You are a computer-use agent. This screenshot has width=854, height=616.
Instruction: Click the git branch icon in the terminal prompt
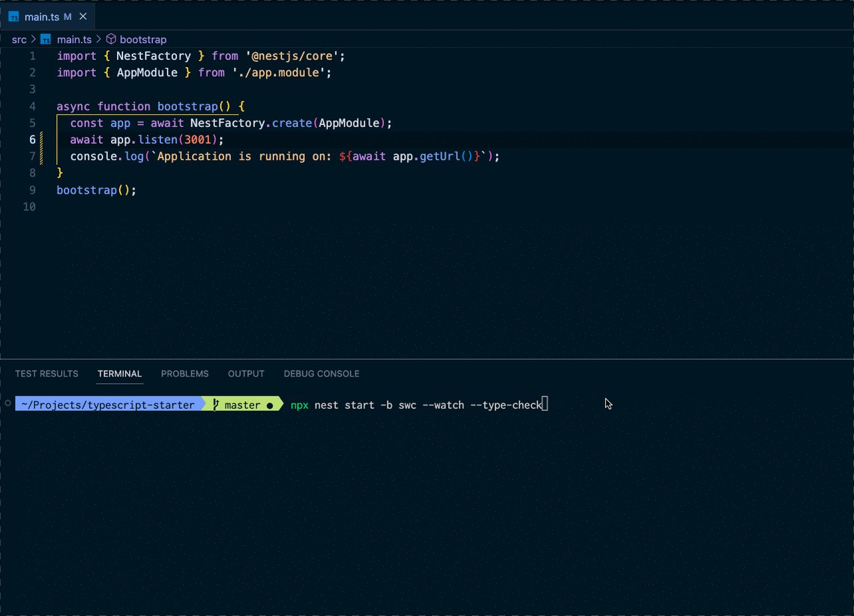coord(214,404)
